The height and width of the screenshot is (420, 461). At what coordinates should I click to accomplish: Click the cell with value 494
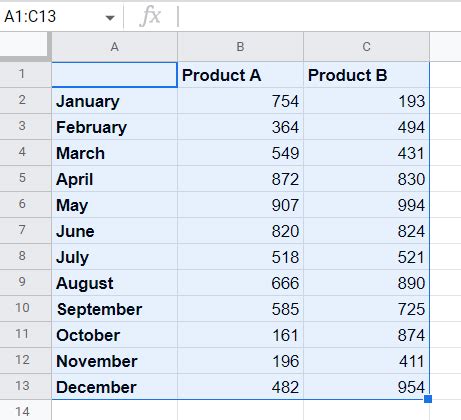point(366,127)
